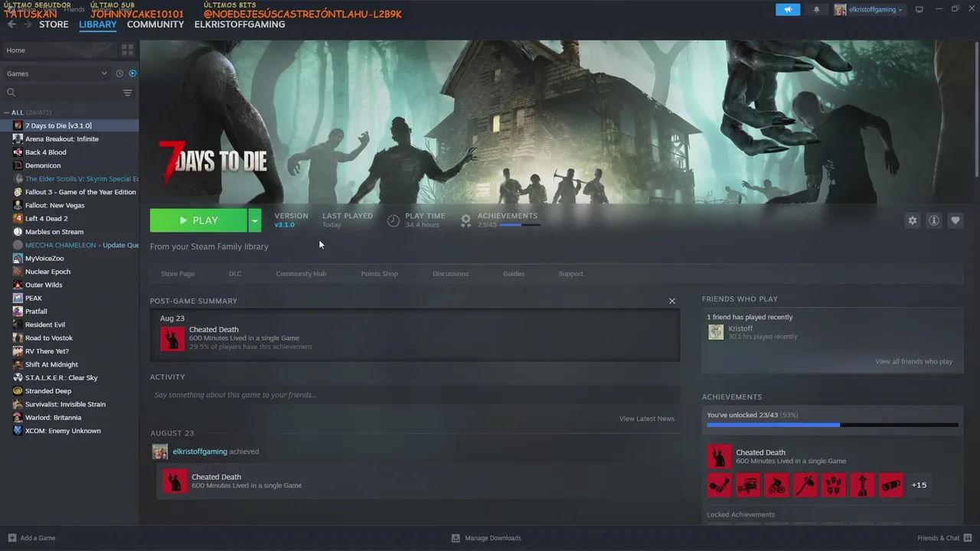Open the dropdown arrow beside Play
This screenshot has height=551, width=980.
tap(255, 220)
